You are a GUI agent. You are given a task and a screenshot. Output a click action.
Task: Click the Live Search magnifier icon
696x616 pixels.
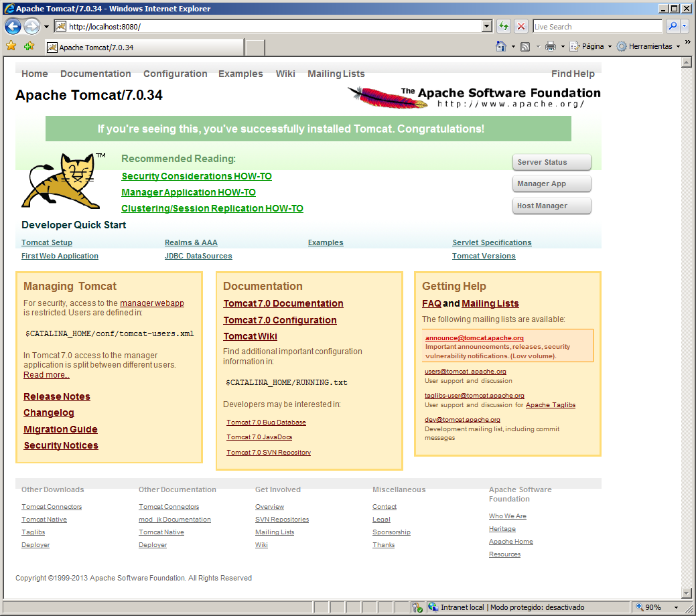point(672,27)
